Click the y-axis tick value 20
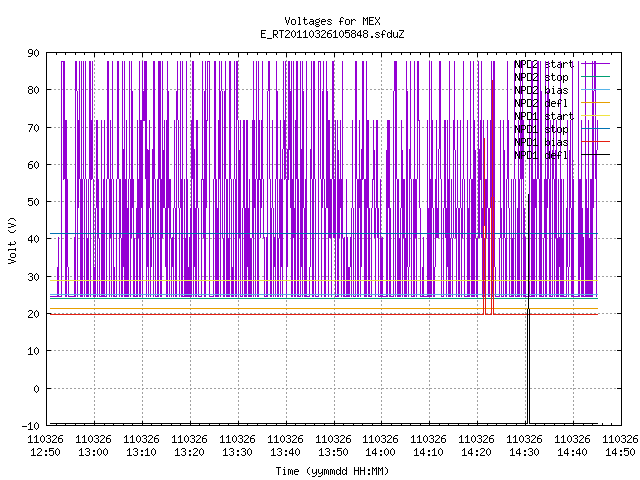The width and height of the screenshot is (640, 480). click(33, 314)
